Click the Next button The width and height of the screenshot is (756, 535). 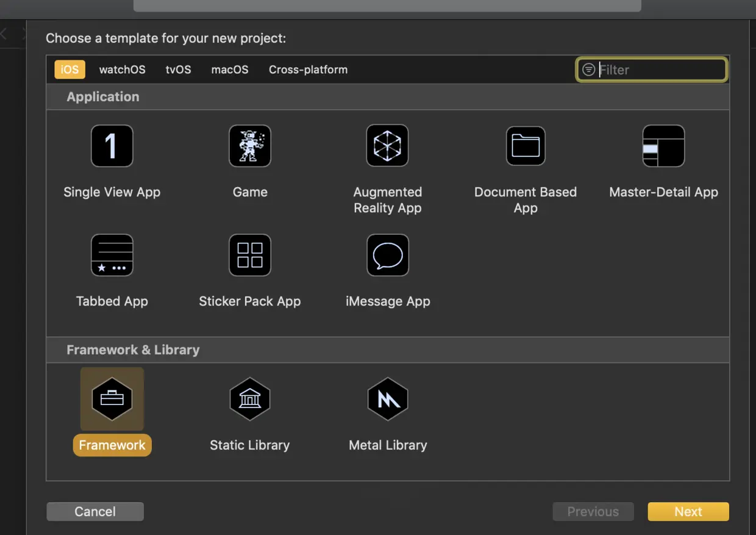coord(688,512)
